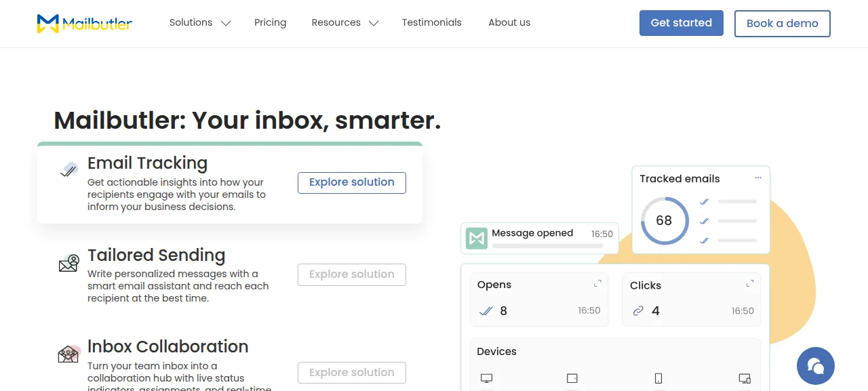Click the Message opened notification card
The height and width of the screenshot is (391, 868).
coord(540,239)
